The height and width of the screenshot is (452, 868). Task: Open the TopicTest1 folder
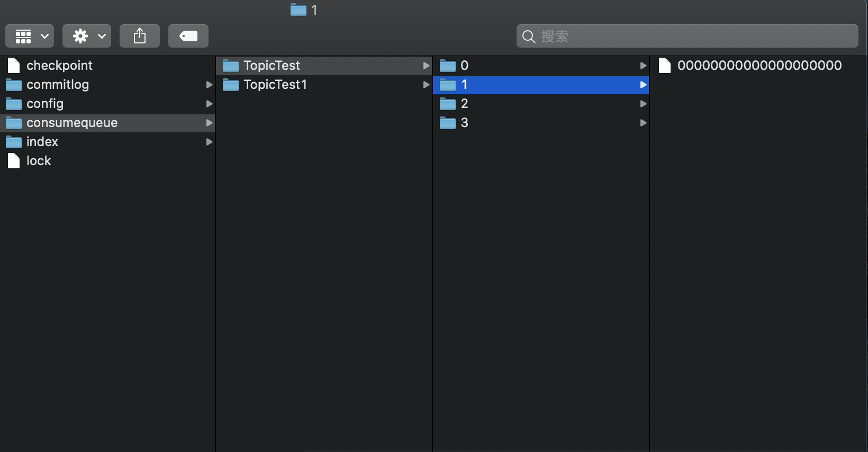(275, 85)
